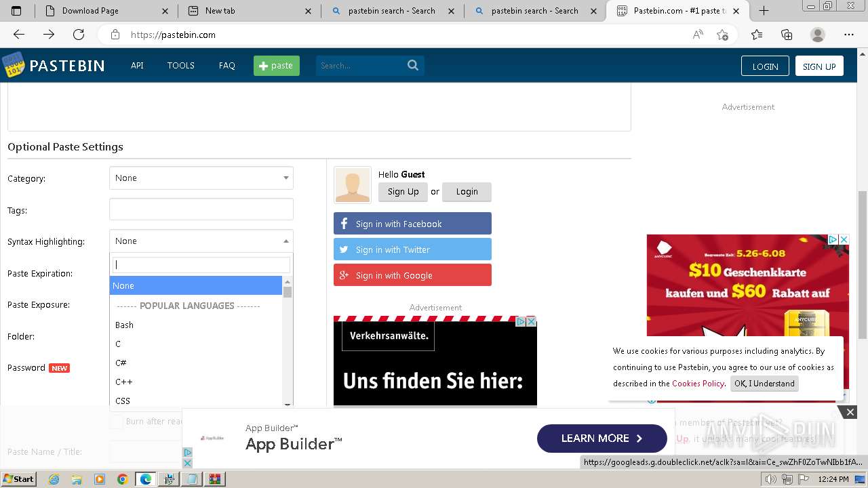Switch to first pastebin search tab
Viewport: 868px width, 488px height.
tap(391, 11)
